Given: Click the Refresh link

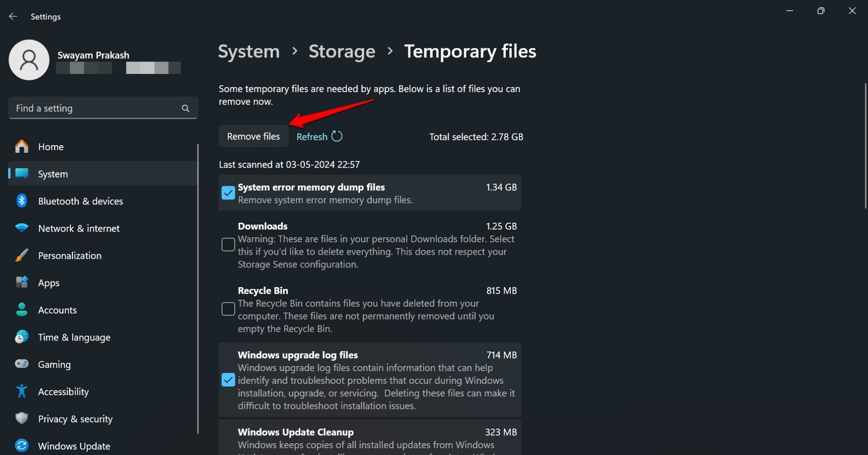Looking at the screenshot, I should click(312, 137).
